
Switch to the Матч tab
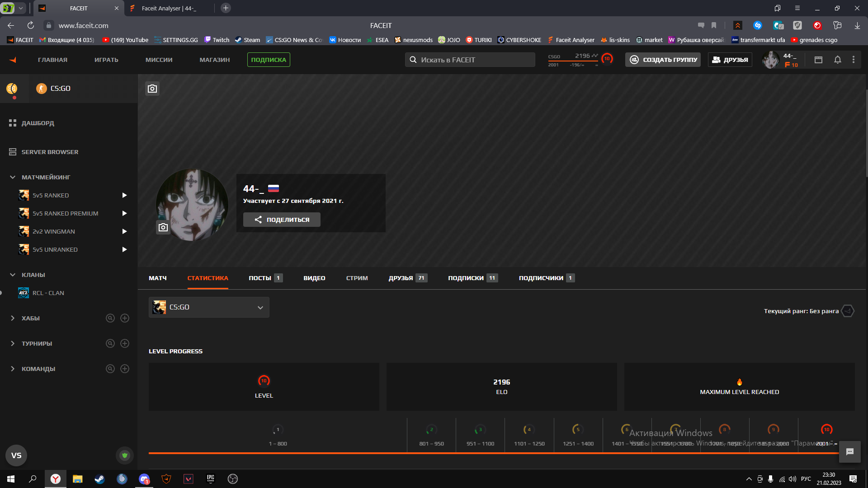point(158,278)
